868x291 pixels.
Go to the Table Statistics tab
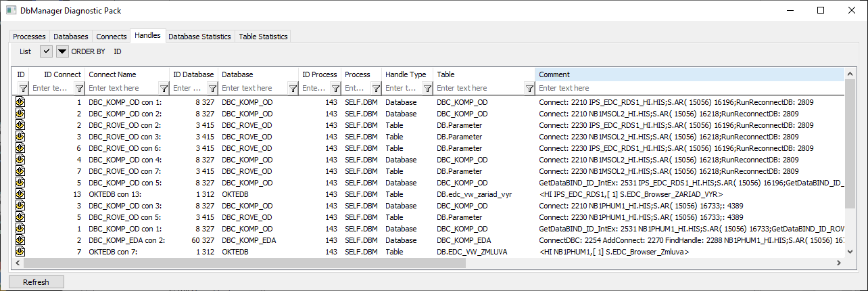[263, 37]
